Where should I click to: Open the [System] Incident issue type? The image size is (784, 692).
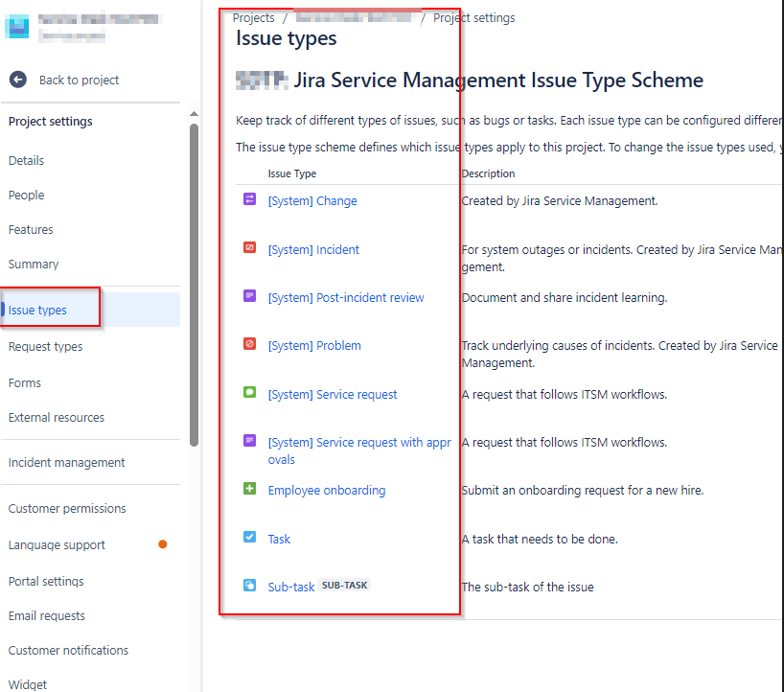point(313,249)
